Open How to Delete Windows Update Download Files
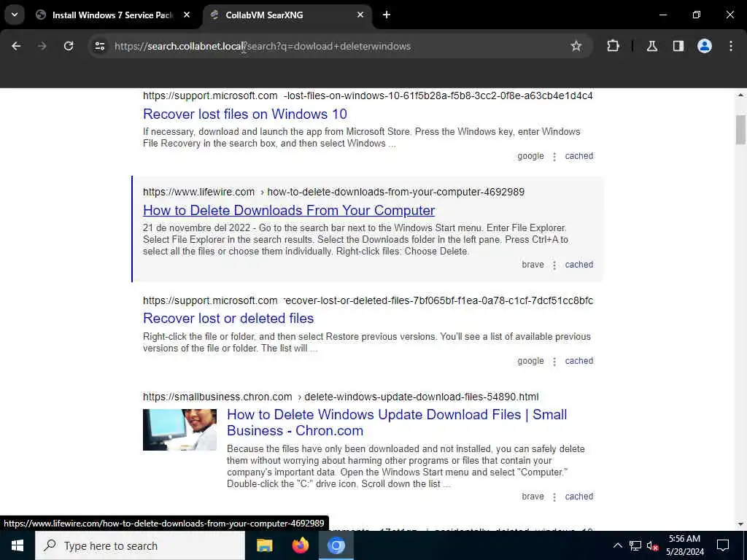This screenshot has width=747, height=560. point(397,422)
